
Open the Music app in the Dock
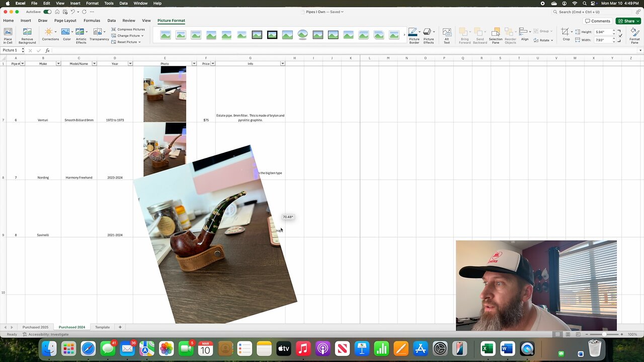click(303, 348)
